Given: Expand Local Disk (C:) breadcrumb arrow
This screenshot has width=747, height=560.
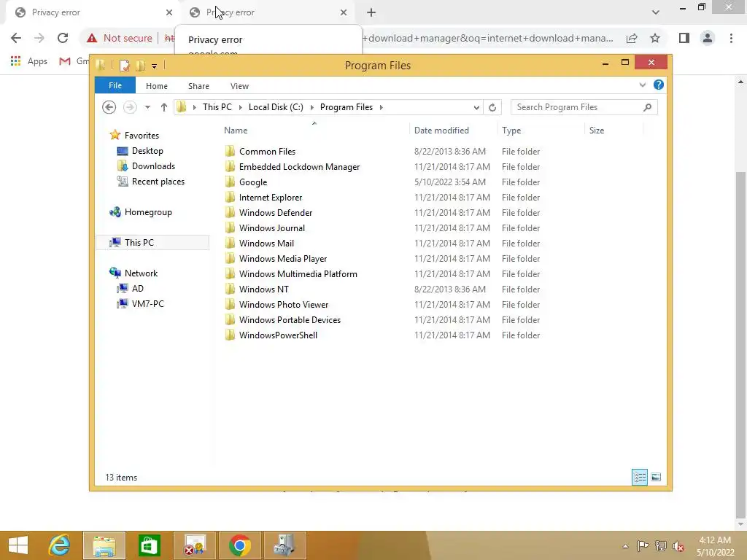Looking at the screenshot, I should (312, 108).
